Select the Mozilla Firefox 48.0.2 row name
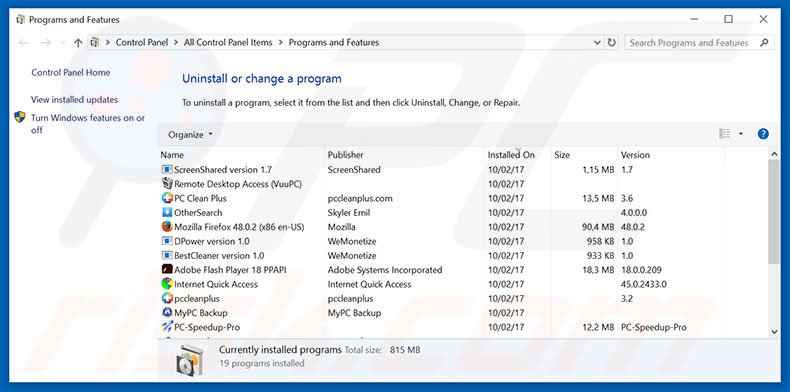The width and height of the screenshot is (790, 392). click(239, 227)
